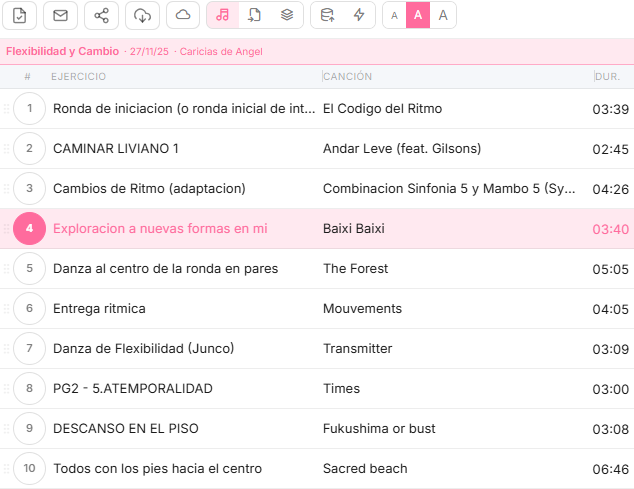
Task: Select Danza de Flexibilidad (Junco)
Action: (144, 349)
